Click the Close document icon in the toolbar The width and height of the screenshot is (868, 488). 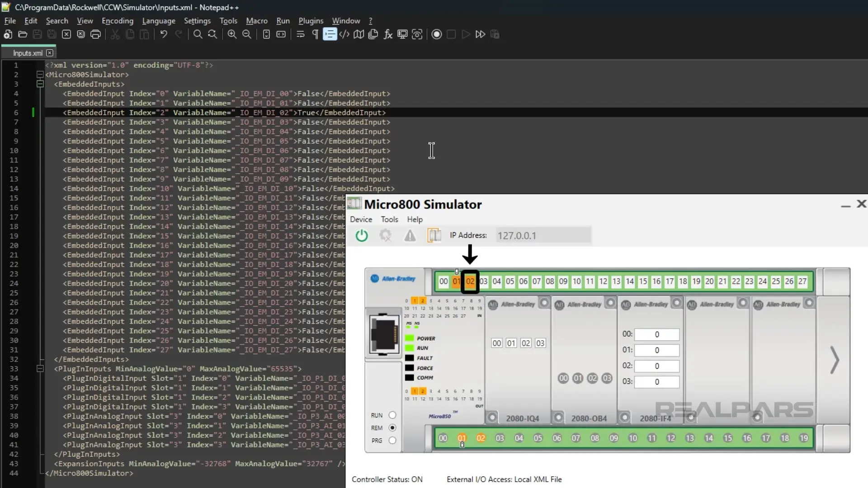[66, 34]
